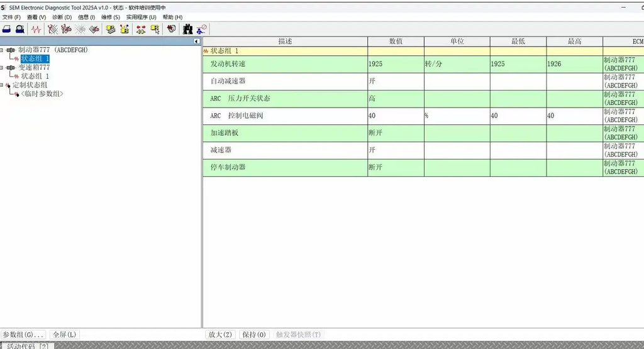Image resolution: width=644 pixels, height=349 pixels.
Task: Open the 实用程序(U) menu
Action: [x=142, y=17]
